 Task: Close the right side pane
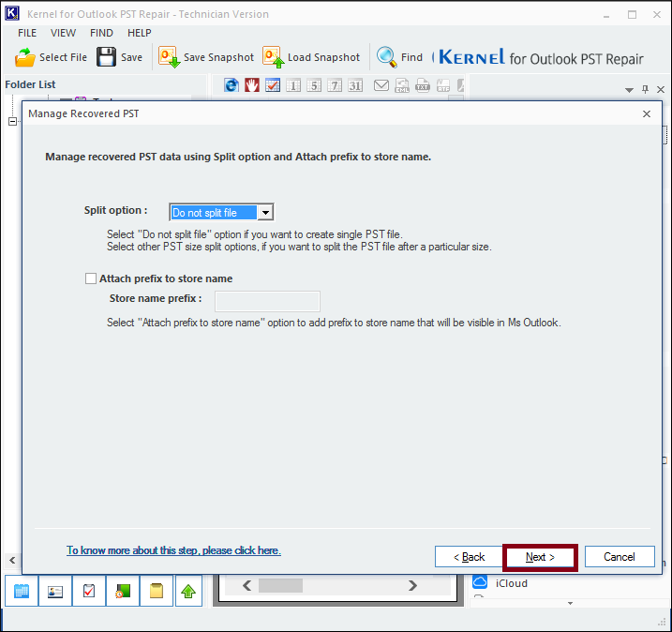point(661,89)
